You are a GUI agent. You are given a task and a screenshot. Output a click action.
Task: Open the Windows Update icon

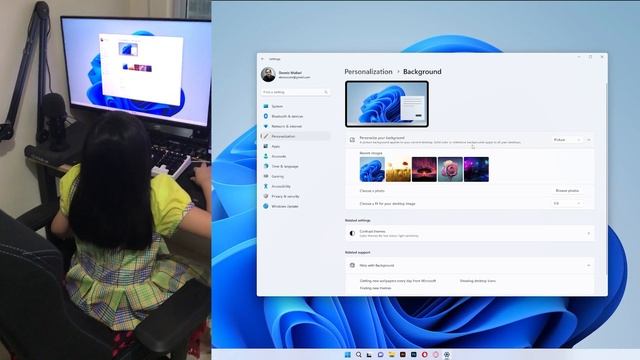tap(266, 206)
